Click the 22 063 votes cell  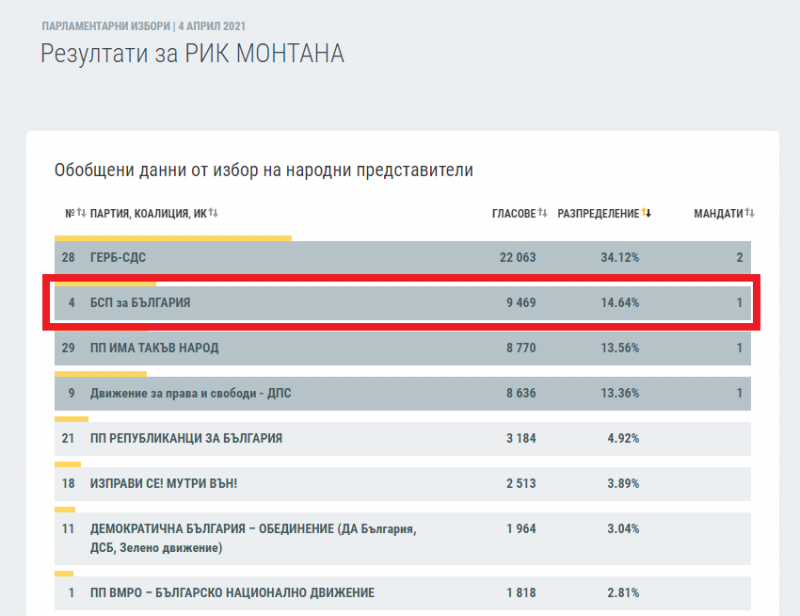pyautogui.click(x=518, y=257)
